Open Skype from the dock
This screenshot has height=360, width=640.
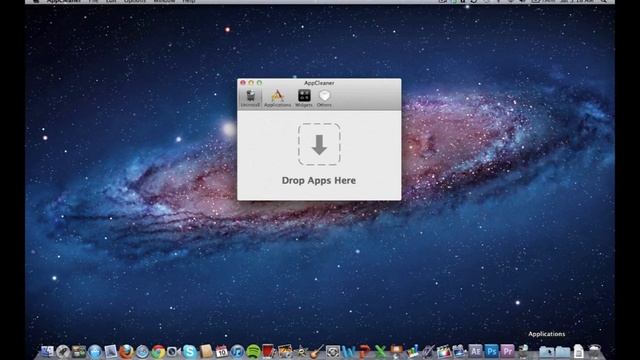pyautogui.click(x=190, y=351)
